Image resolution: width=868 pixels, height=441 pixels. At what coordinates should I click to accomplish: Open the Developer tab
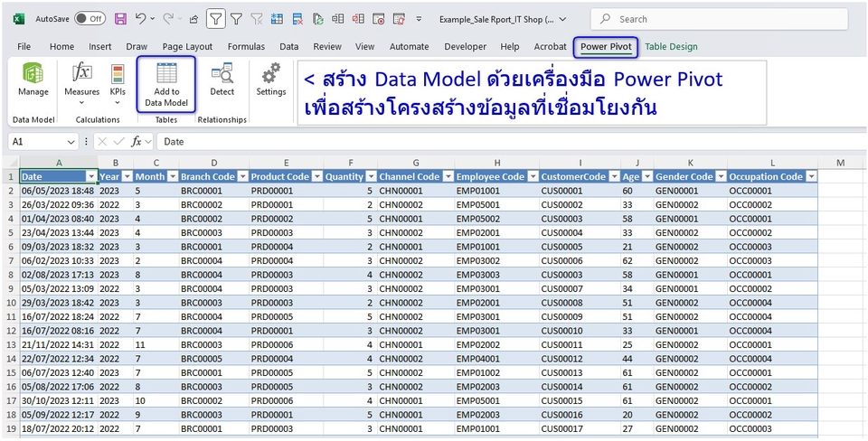click(466, 47)
